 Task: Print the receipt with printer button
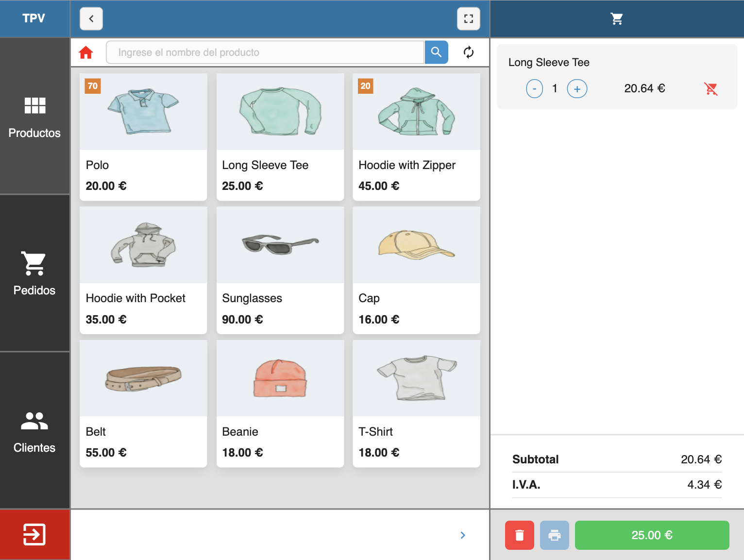pyautogui.click(x=554, y=535)
